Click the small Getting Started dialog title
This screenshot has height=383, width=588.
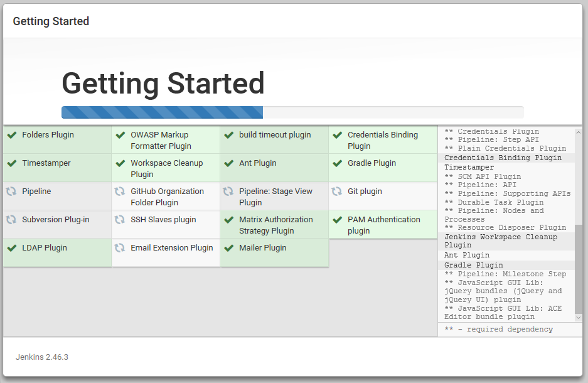[x=51, y=21]
